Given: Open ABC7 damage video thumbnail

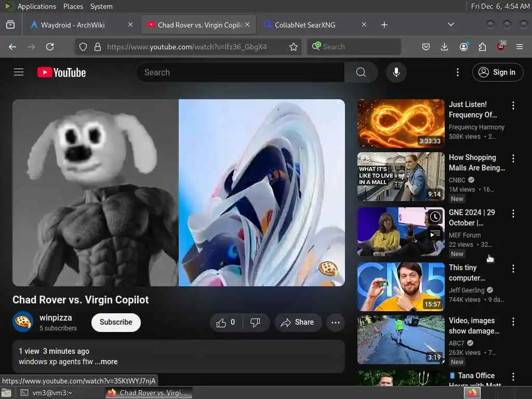Looking at the screenshot, I should click(x=401, y=340).
